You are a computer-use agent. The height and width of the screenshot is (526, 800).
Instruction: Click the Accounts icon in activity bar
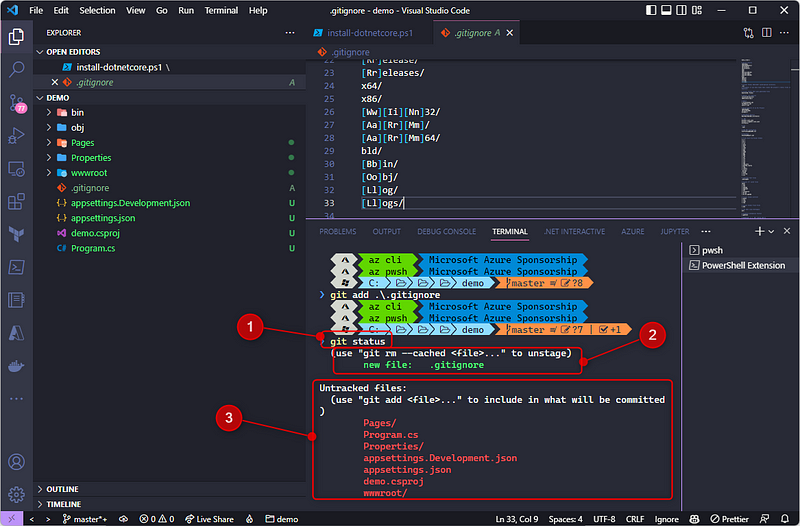[16, 462]
